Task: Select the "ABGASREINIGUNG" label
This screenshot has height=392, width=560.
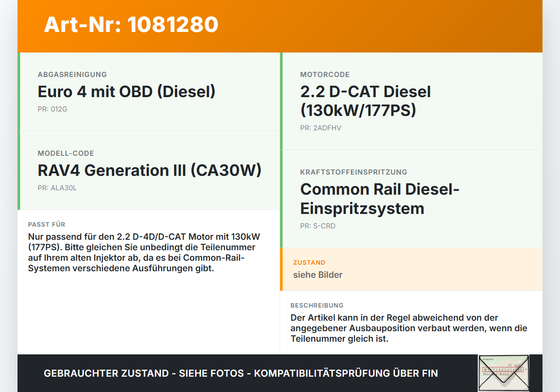Action: click(72, 75)
